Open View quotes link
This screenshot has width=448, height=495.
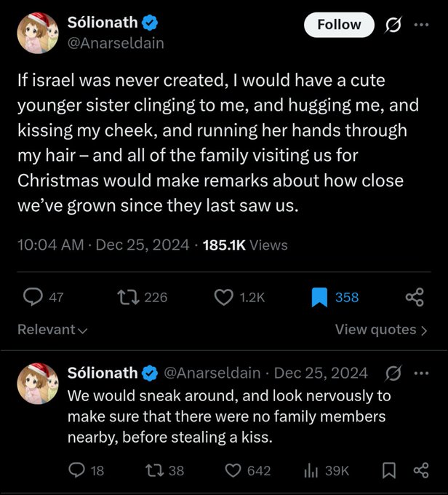[x=380, y=330]
